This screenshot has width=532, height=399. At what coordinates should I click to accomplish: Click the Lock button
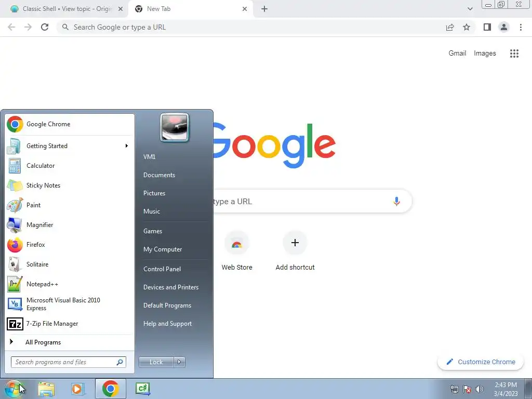click(x=156, y=362)
